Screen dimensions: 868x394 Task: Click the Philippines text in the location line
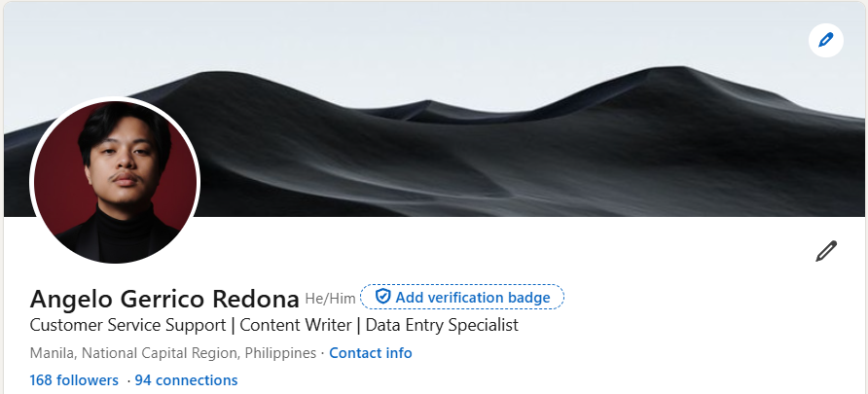[x=280, y=353]
